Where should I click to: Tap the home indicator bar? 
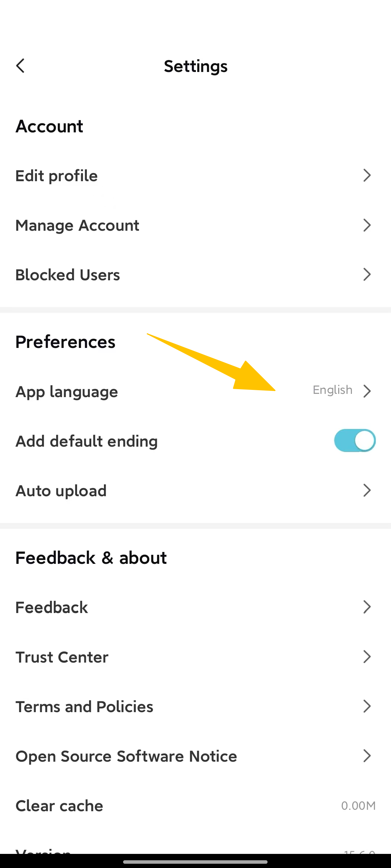[195, 862]
